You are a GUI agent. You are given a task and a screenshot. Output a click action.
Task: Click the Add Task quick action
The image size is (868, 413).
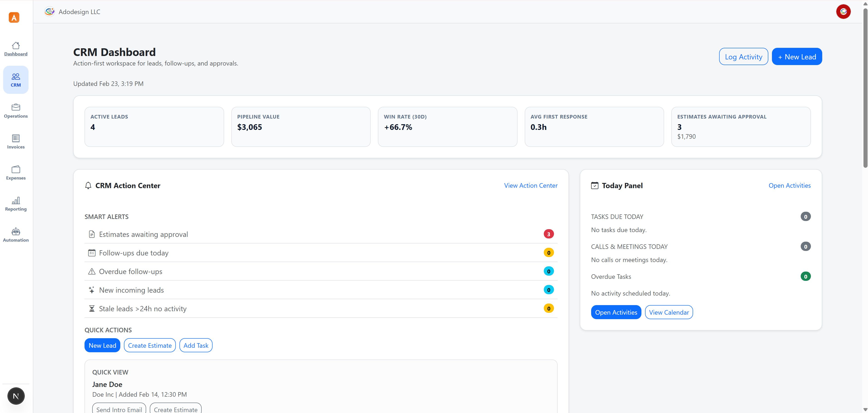tap(196, 345)
